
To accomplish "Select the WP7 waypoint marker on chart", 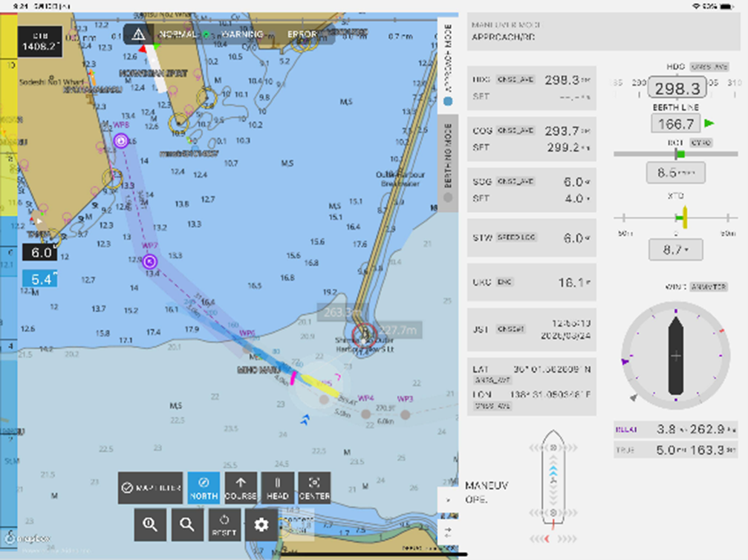I will point(149,261).
